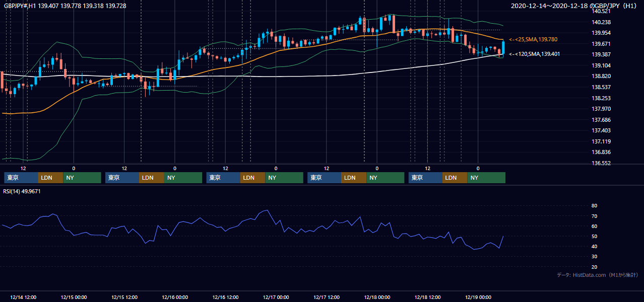Click price axis value 137.686
The height and width of the screenshot is (302, 644).
602,120
